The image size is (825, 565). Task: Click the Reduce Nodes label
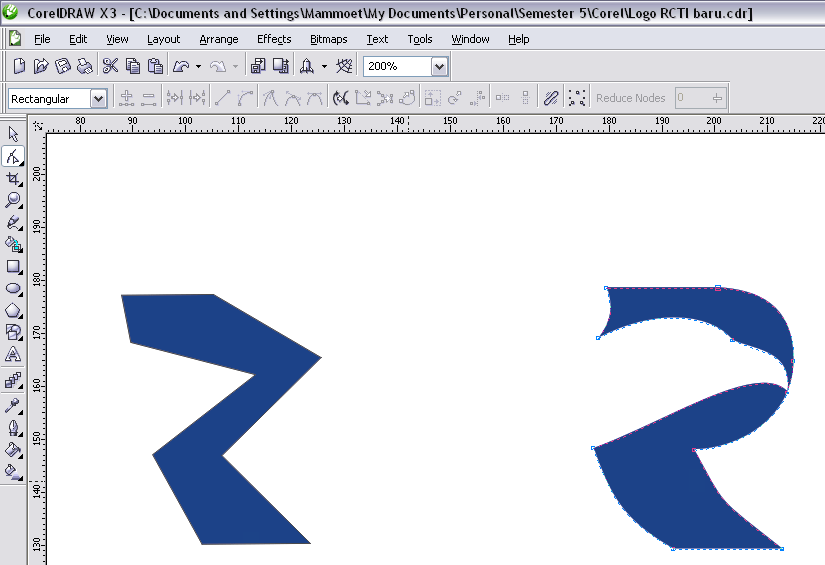[x=630, y=98]
